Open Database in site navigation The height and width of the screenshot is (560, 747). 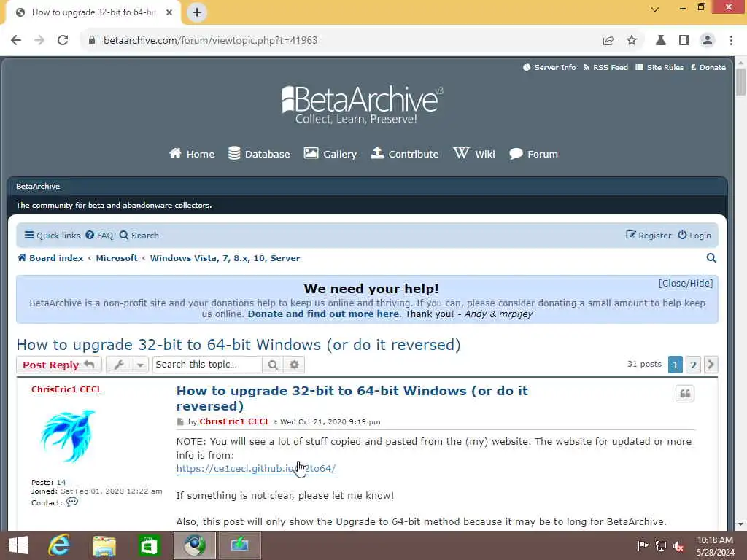pos(259,154)
